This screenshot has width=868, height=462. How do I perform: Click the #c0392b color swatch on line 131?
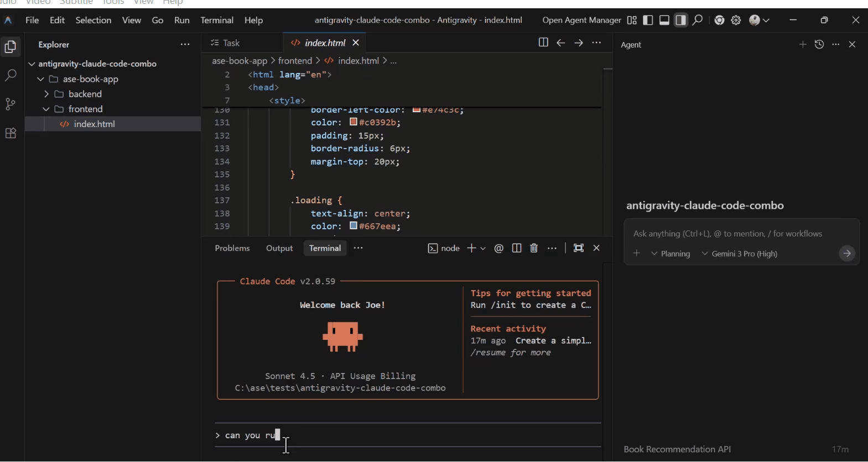(x=355, y=122)
